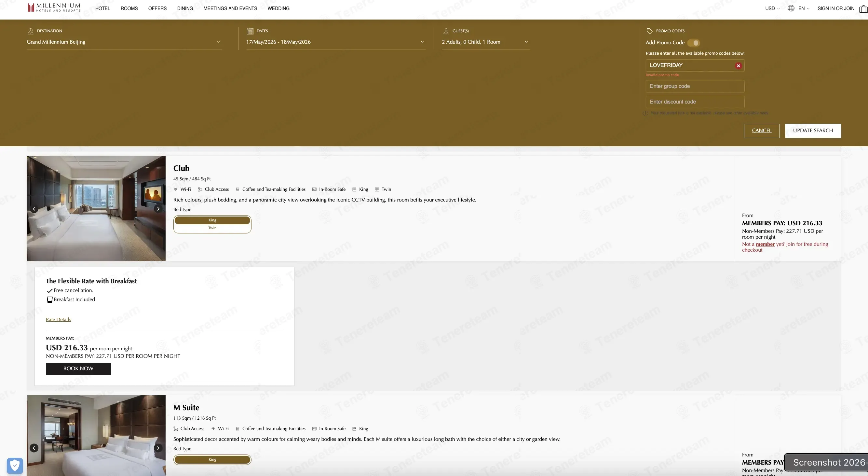This screenshot has width=868, height=476.
Task: Show previous M Suite photo
Action: tap(34, 448)
